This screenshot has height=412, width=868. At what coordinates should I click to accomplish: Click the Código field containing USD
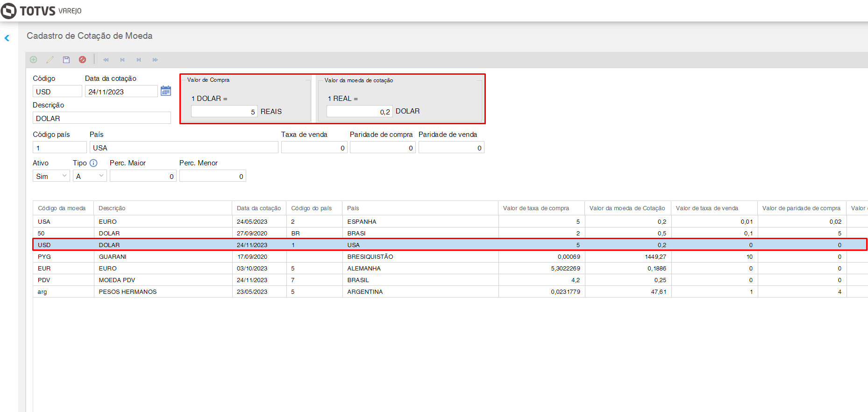[x=57, y=92]
